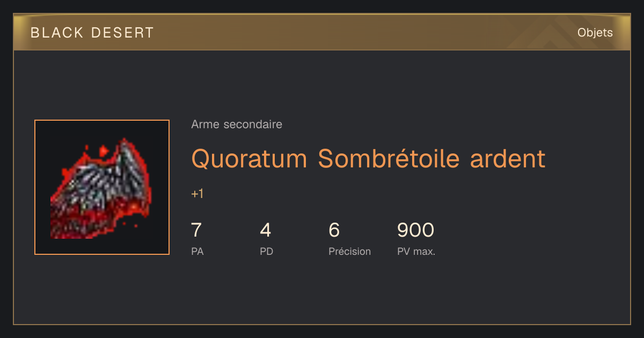Click the 900 max HP value

pos(415,230)
